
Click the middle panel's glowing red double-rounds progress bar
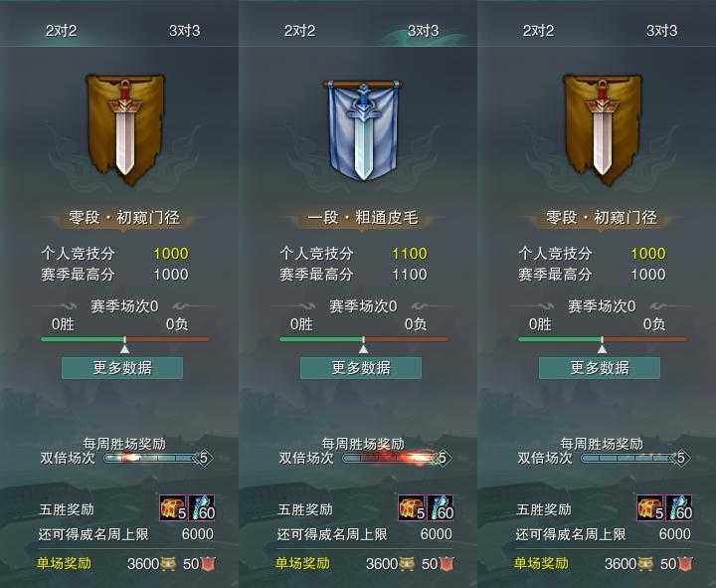click(390, 458)
